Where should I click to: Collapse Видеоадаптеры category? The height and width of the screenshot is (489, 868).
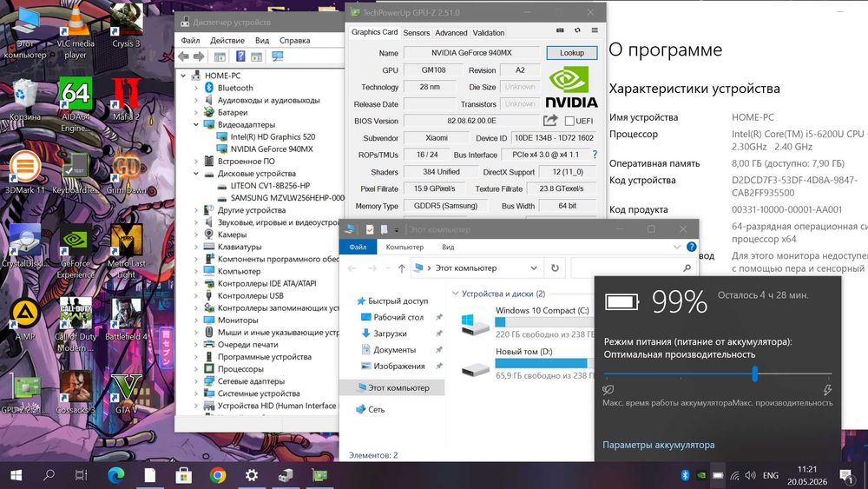coord(196,124)
